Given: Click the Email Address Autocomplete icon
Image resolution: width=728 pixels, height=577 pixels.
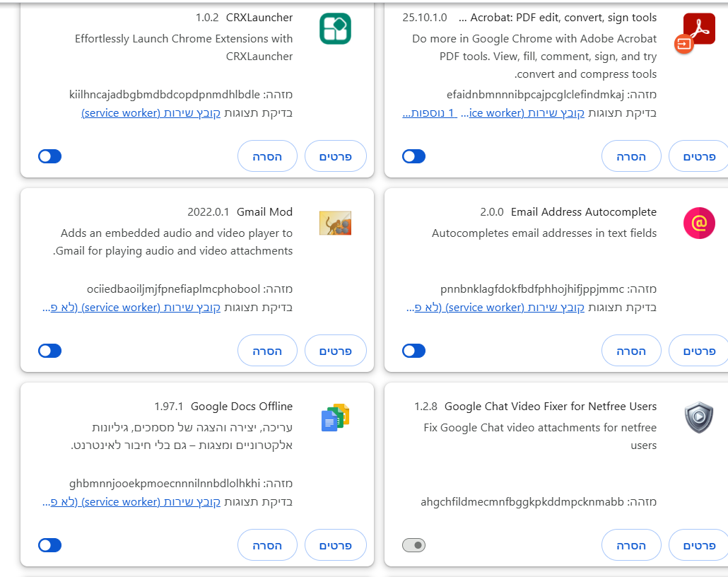Looking at the screenshot, I should pyautogui.click(x=698, y=223).
